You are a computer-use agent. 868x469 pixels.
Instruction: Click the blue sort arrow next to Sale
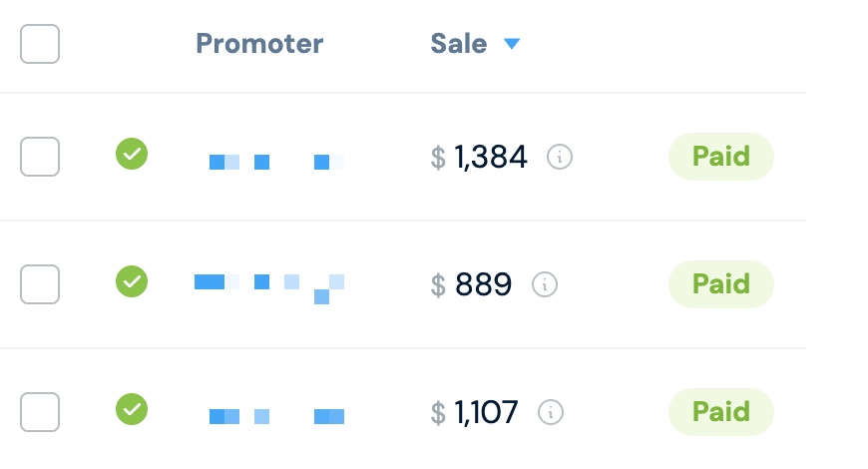[512, 44]
